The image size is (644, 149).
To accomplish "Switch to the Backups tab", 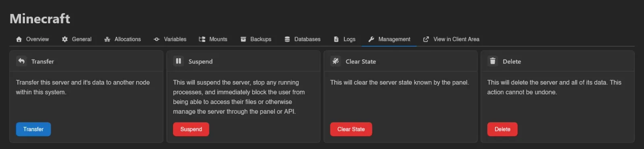I will [256, 39].
